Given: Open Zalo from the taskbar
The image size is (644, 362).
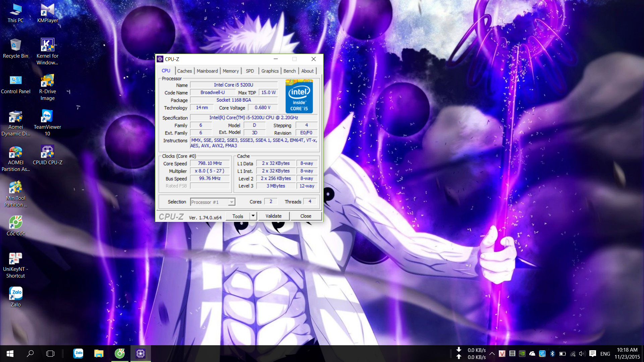Looking at the screenshot, I should (x=78, y=354).
